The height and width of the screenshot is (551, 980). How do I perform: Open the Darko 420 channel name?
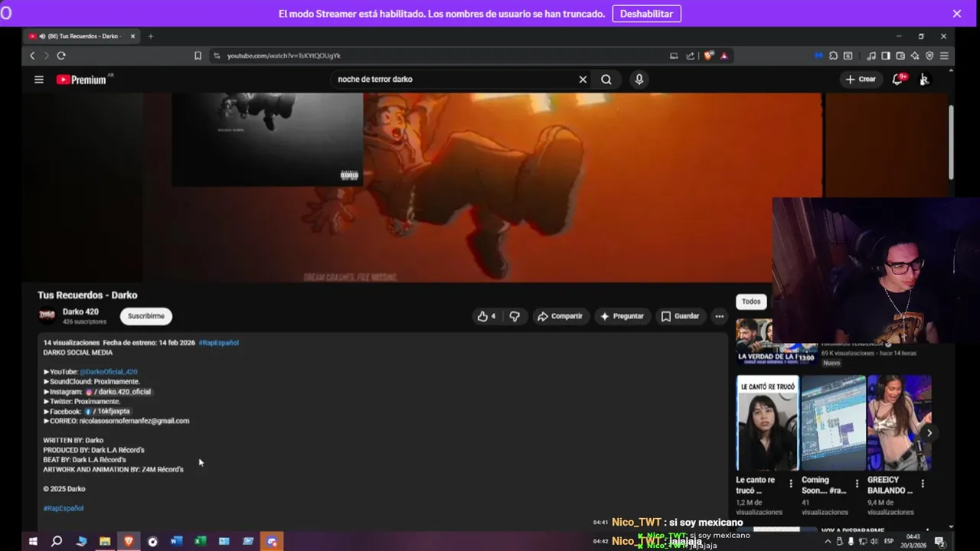[x=80, y=311]
